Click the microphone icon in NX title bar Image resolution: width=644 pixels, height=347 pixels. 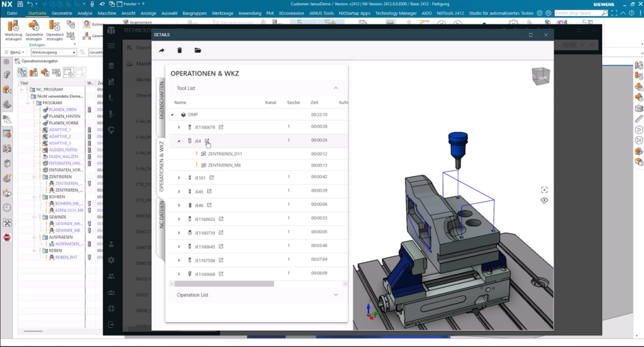point(92,3)
